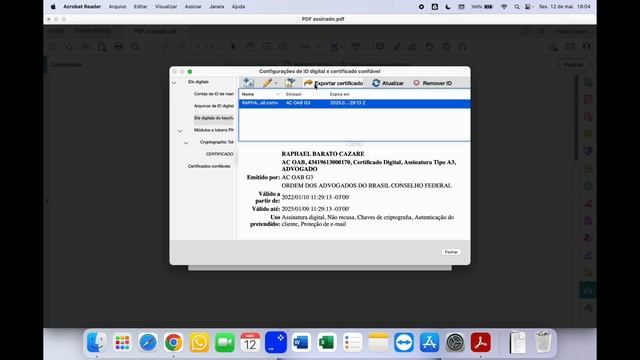The height and width of the screenshot is (360, 640).
Task: Select Arquivos de ID digital item
Action: [x=213, y=106]
